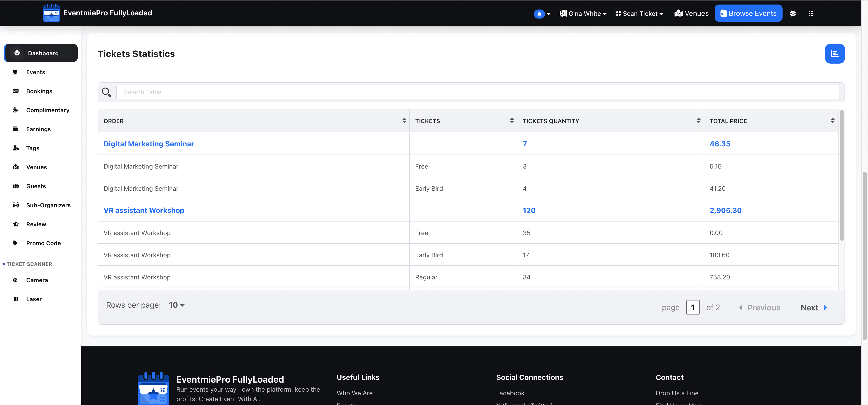Sort table by ORDER column
Image resolution: width=868 pixels, height=405 pixels.
[x=404, y=121]
